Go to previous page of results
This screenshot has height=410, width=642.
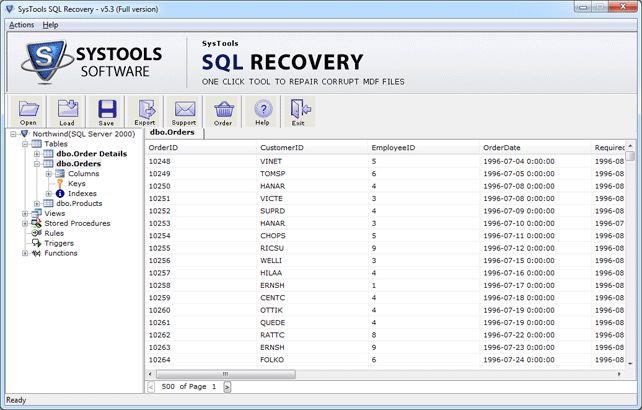151,386
